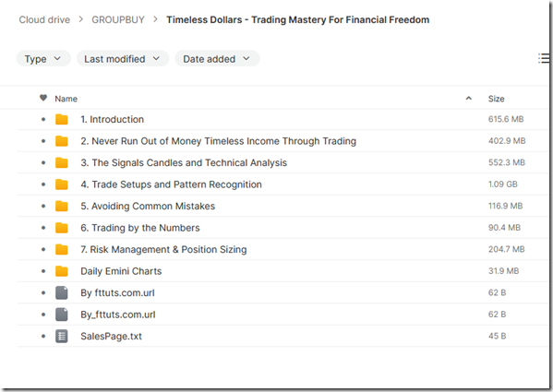Switch view using the list view icon

coord(544,58)
